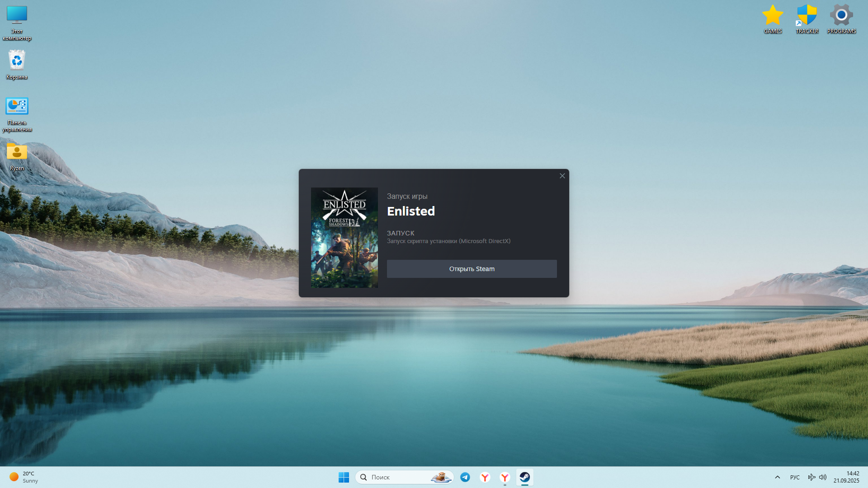Click the Enlisted game cover thumbnail
Screen dimensions: 868x488
tap(344, 238)
